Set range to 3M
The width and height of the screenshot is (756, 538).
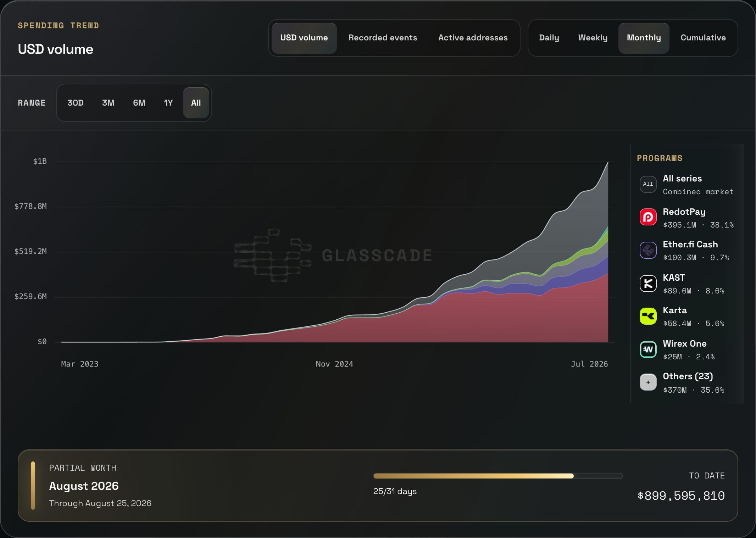point(108,103)
